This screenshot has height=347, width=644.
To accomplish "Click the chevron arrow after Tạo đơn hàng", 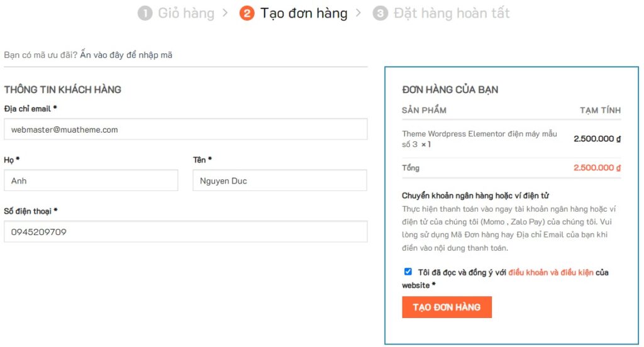I will pos(358,13).
